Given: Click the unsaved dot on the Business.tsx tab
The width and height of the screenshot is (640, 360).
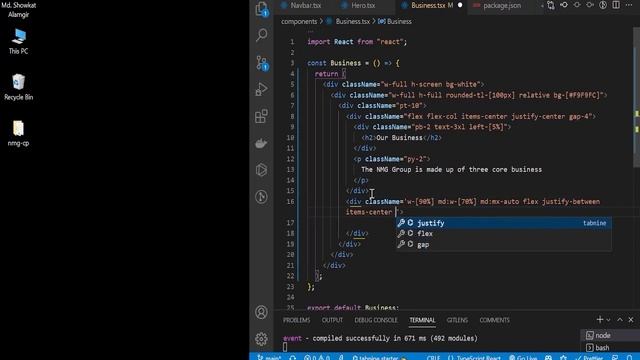Looking at the screenshot, I should tap(460, 5).
